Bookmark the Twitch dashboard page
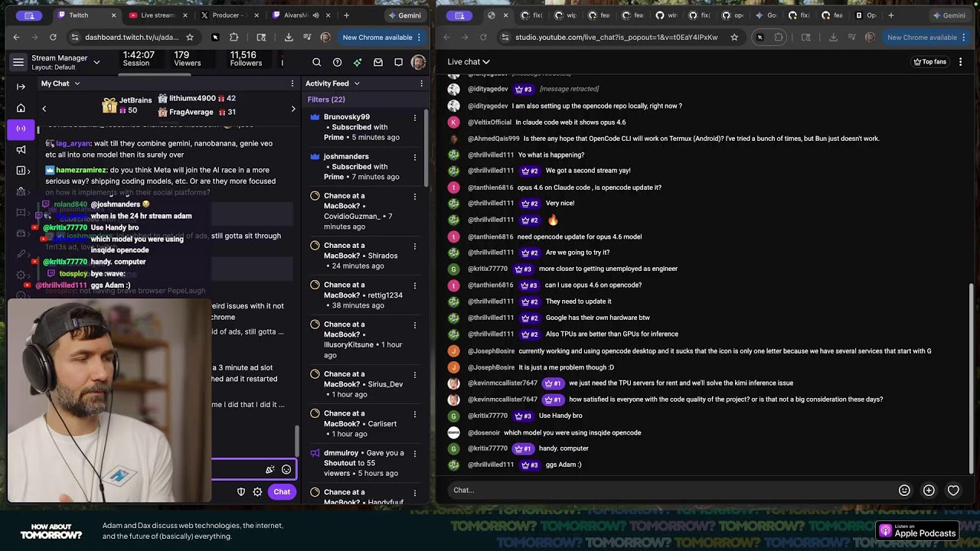This screenshot has height=551, width=980. click(190, 37)
